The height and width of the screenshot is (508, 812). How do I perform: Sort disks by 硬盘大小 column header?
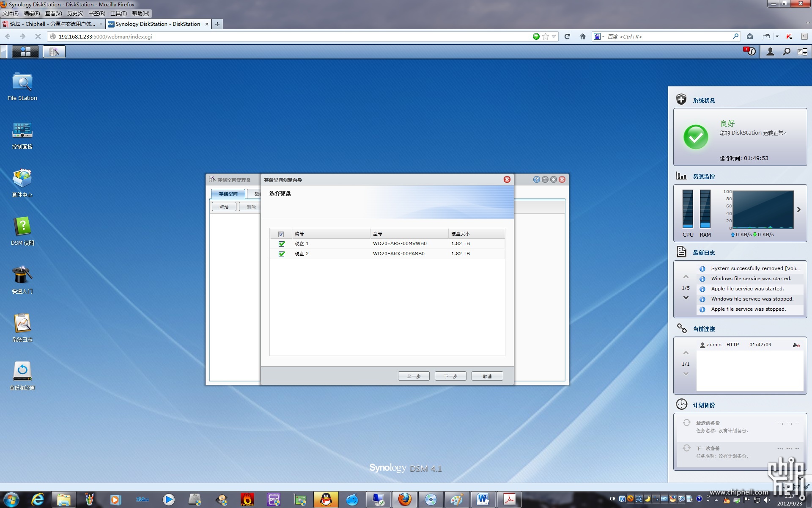tap(476, 234)
